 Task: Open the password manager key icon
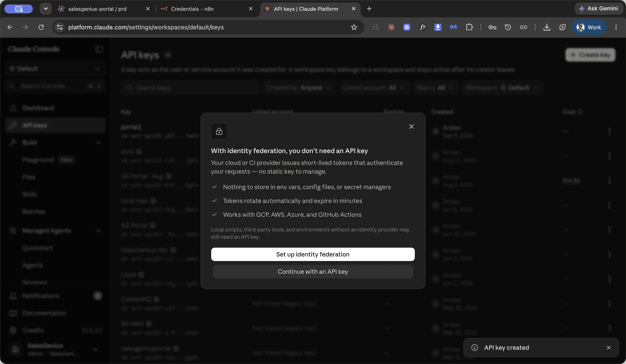(492, 27)
